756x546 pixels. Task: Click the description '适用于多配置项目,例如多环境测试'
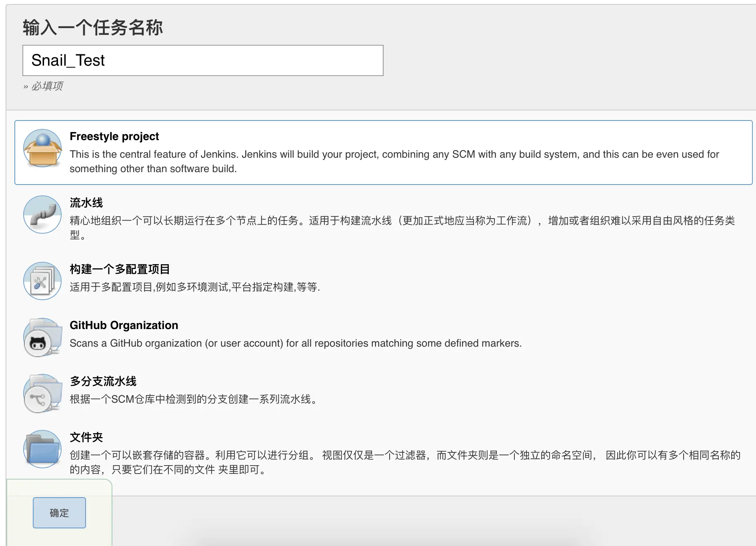coord(195,287)
